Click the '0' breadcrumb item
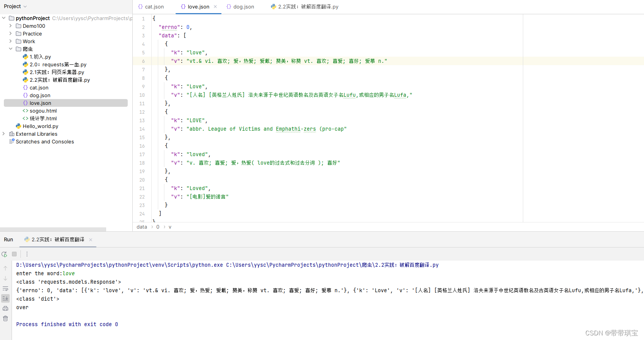The height and width of the screenshot is (340, 644). 158,227
